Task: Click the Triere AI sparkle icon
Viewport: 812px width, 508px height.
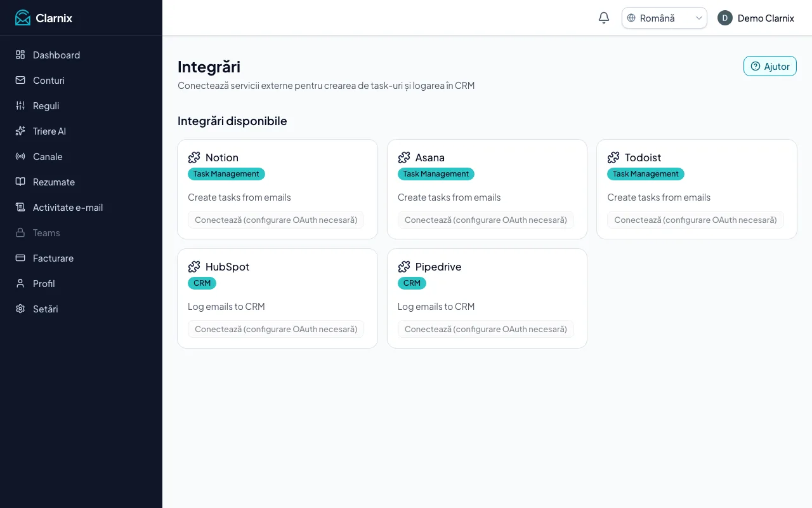Action: 20,131
